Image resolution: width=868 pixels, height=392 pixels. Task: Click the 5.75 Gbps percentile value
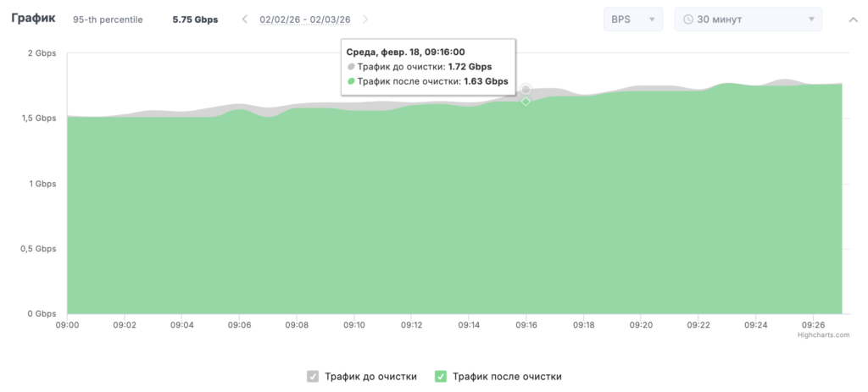[195, 19]
